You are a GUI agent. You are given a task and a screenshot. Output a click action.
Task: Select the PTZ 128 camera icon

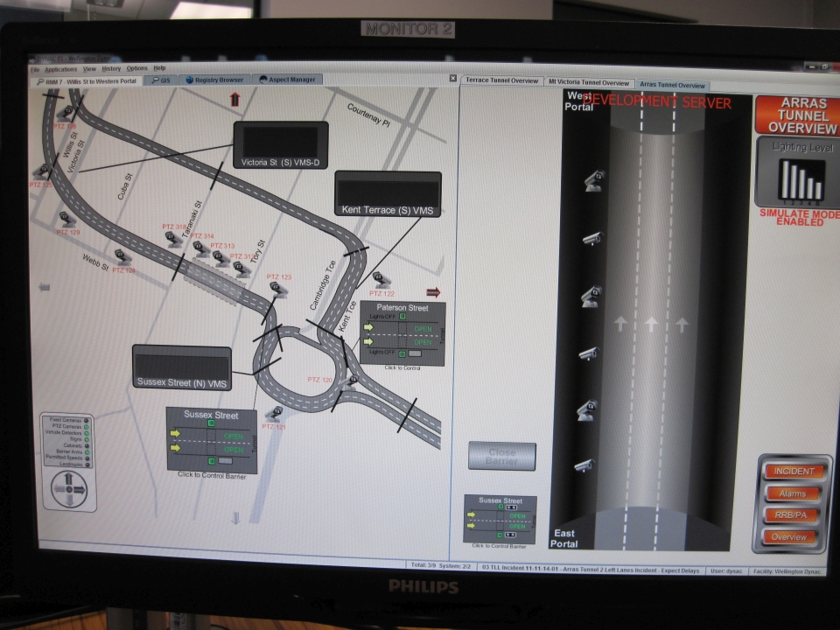click(x=66, y=113)
